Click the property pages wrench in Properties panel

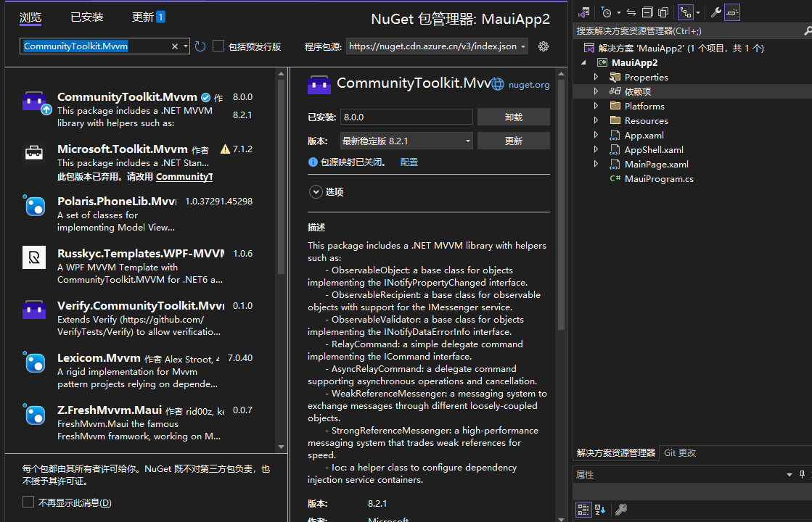pos(621,510)
